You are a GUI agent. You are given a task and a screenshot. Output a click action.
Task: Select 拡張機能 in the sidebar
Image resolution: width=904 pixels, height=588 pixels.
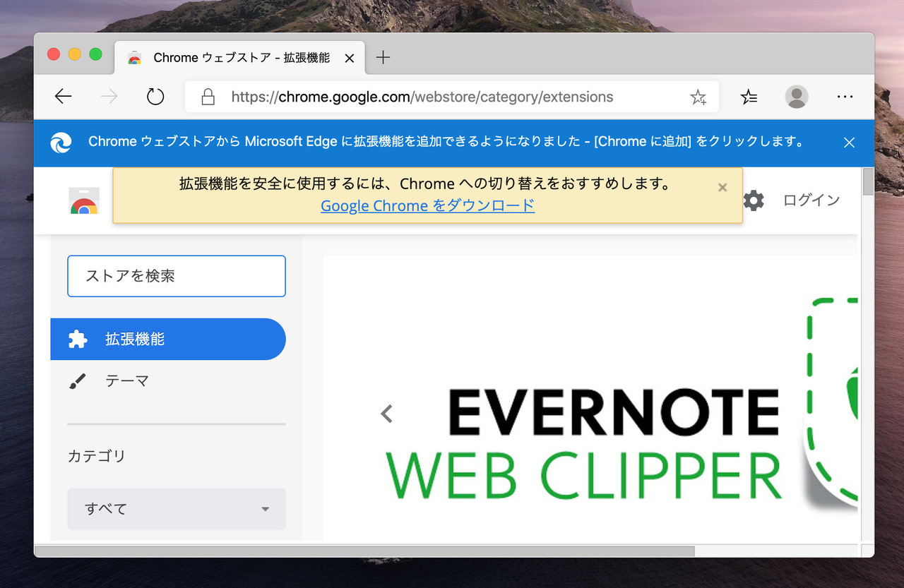(168, 340)
